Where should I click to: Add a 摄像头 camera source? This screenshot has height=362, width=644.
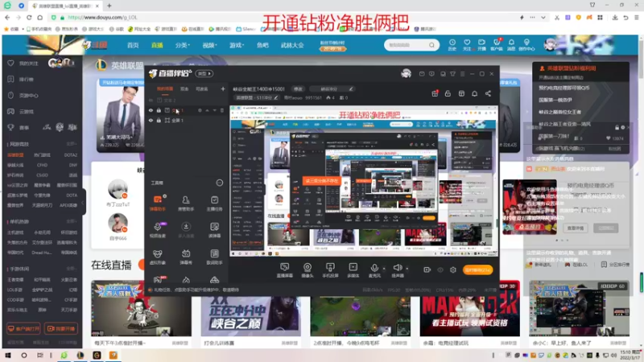(308, 270)
